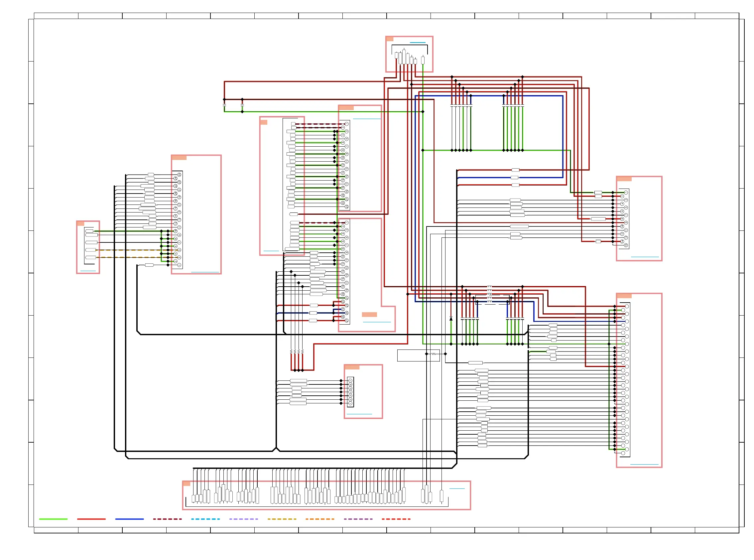Viewport: 754px width, 560px height.
Task: Select the seven-pin connector in the small center-bottom box
Action: pos(350,392)
